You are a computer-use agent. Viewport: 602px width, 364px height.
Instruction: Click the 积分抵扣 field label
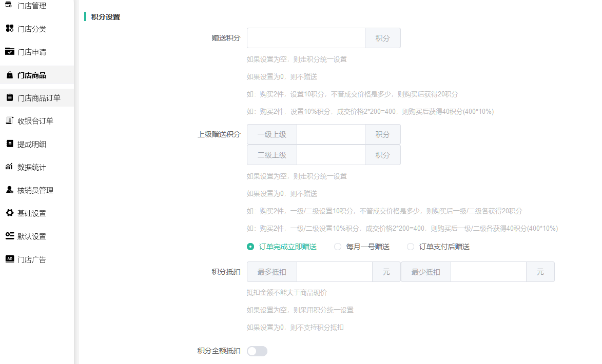[226, 272]
